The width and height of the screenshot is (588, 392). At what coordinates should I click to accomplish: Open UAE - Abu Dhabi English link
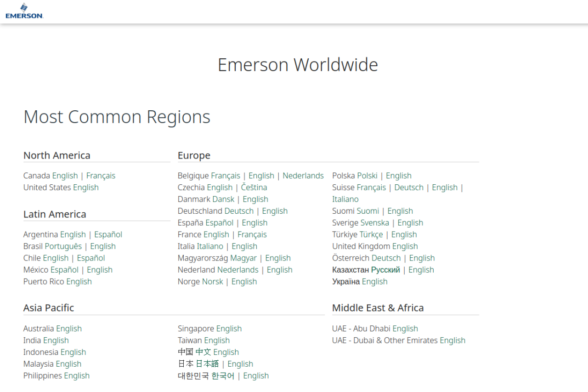pyautogui.click(x=405, y=329)
